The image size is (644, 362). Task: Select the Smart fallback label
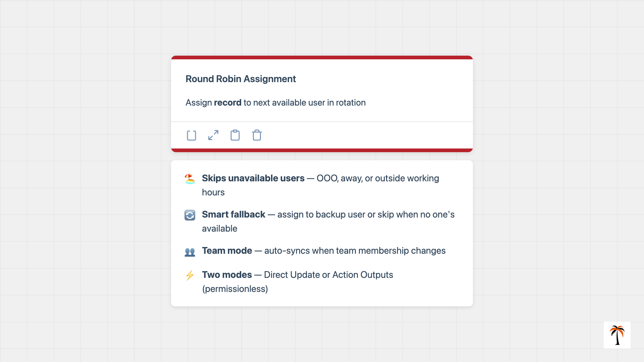(234, 215)
